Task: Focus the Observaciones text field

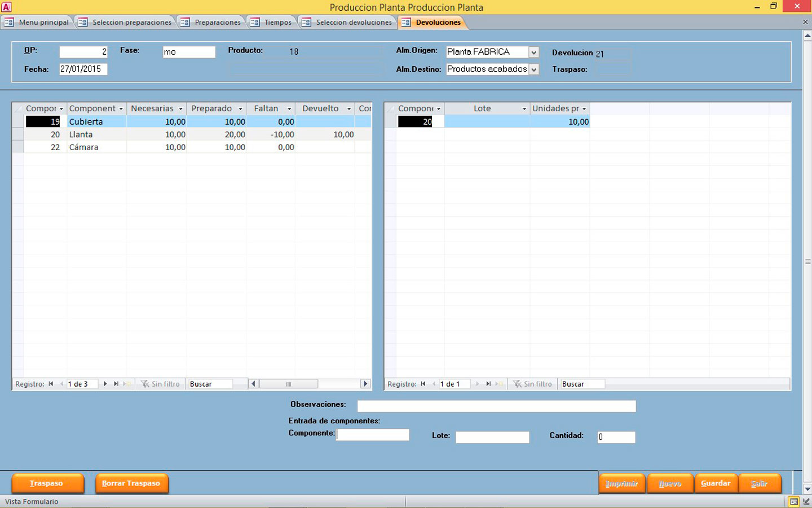Action: [496, 406]
